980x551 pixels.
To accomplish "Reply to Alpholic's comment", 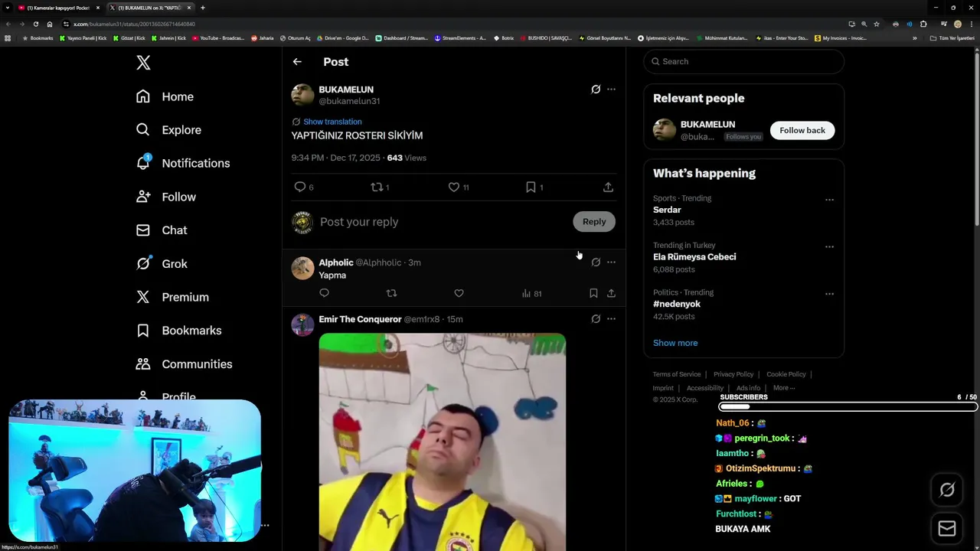I will pos(325,293).
